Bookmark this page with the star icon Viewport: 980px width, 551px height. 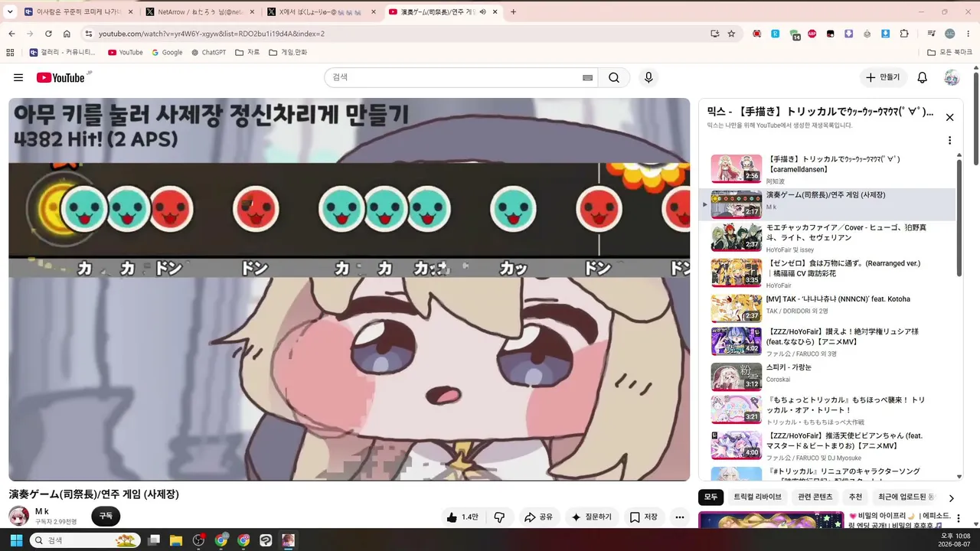(x=731, y=34)
